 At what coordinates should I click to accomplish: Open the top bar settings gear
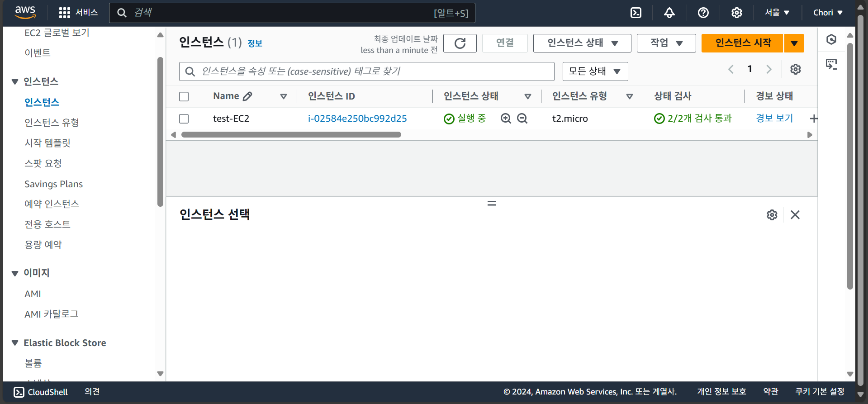737,13
